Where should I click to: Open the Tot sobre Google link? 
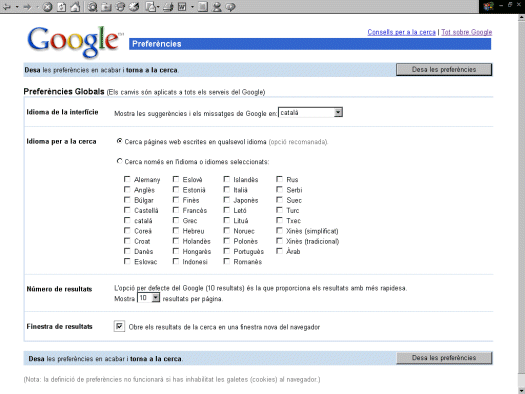(466, 32)
